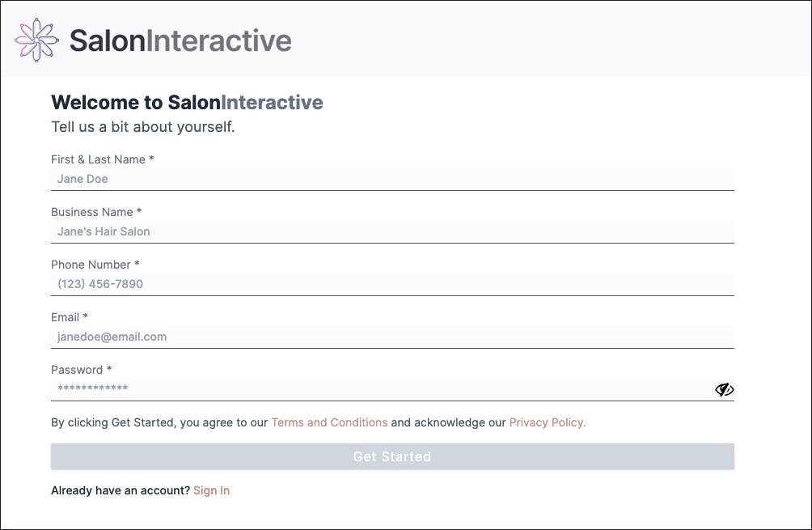Click the "Already have an account?" text
This screenshot has width=812, height=530.
pos(121,490)
